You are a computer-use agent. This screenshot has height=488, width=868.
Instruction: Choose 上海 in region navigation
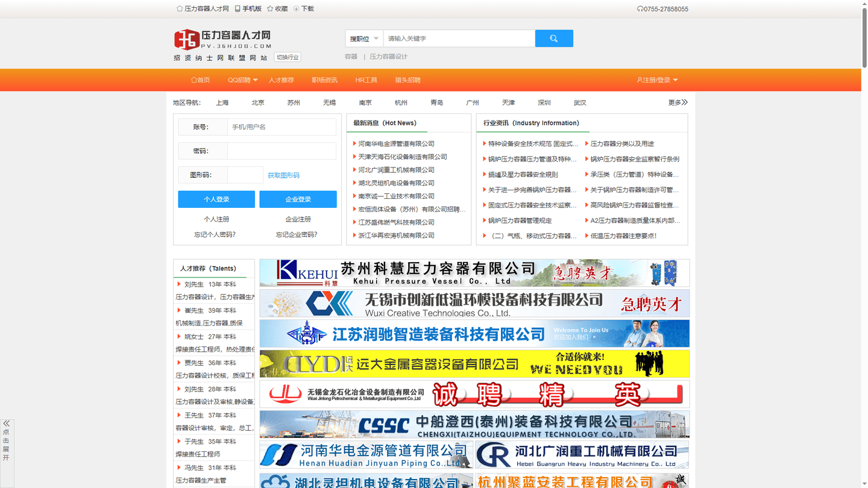point(222,103)
